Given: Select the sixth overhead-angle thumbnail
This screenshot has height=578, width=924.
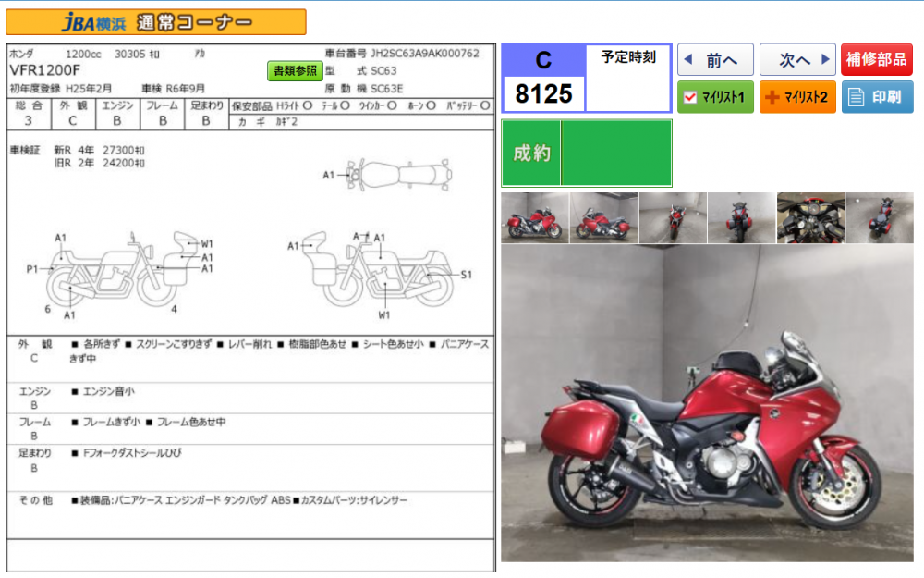Looking at the screenshot, I should (880, 217).
